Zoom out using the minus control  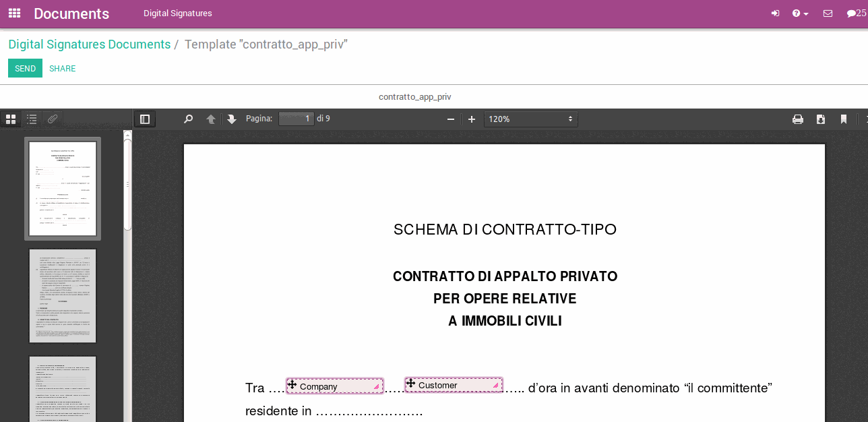(x=450, y=119)
